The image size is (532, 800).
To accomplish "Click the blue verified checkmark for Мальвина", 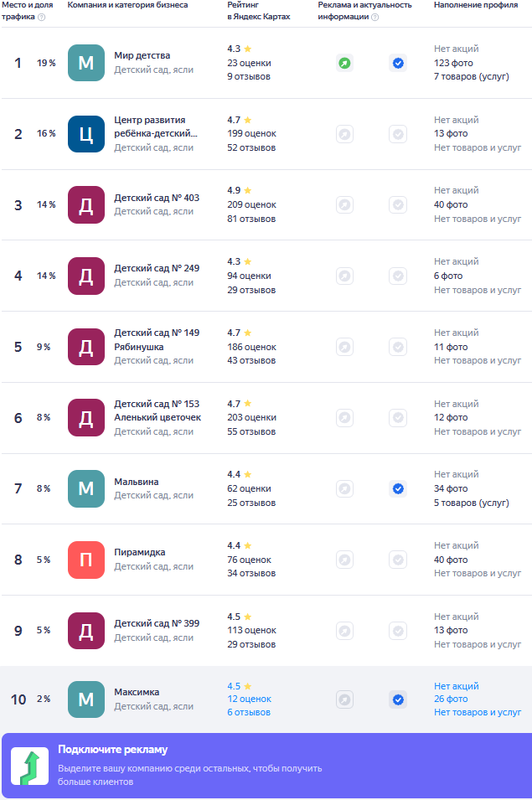I will point(398,488).
